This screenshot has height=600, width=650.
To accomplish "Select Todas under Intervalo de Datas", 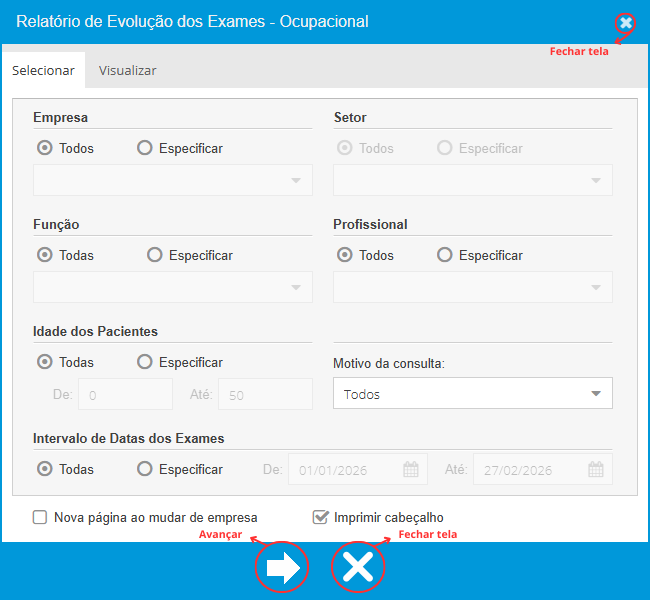I will [x=45, y=469].
